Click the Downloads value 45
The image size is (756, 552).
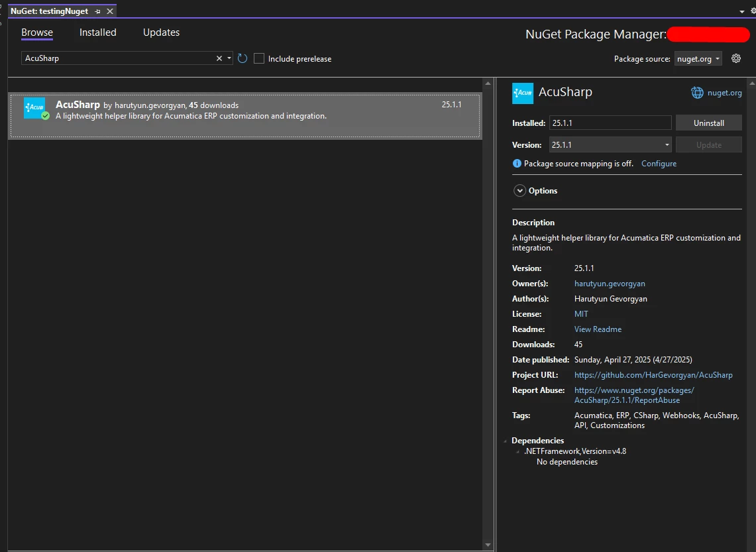pos(578,344)
